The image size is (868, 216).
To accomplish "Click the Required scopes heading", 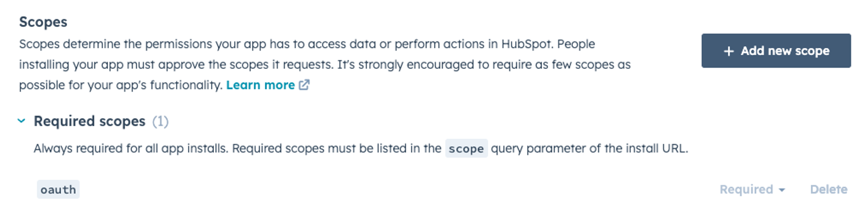I will (89, 121).
